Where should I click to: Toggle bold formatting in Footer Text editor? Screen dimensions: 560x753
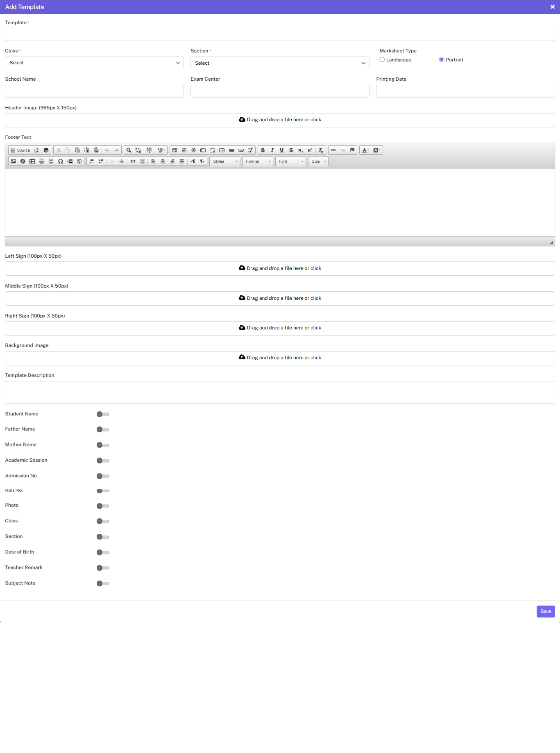(263, 150)
